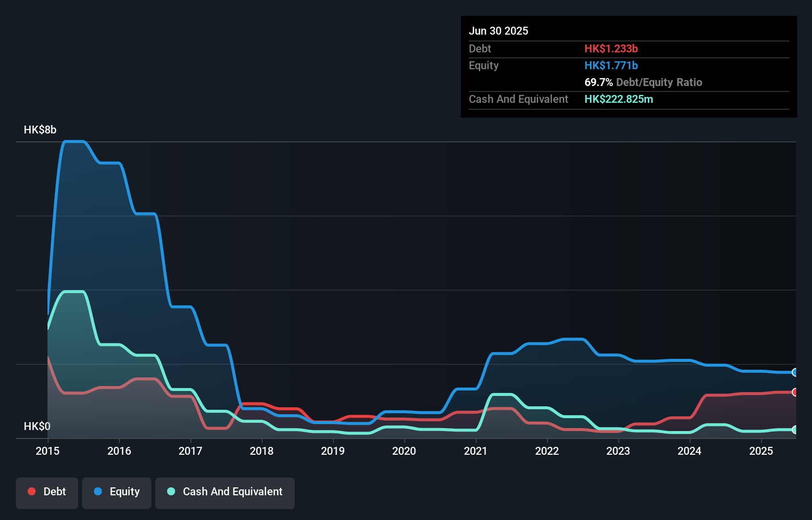
Task: Toggle the Cash And Equivalent series visibility
Action: tap(225, 492)
